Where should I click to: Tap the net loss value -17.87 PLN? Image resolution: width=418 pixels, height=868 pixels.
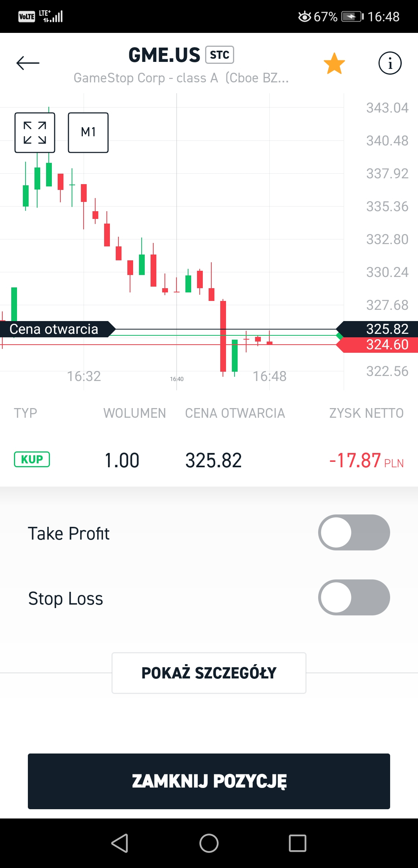tap(366, 460)
